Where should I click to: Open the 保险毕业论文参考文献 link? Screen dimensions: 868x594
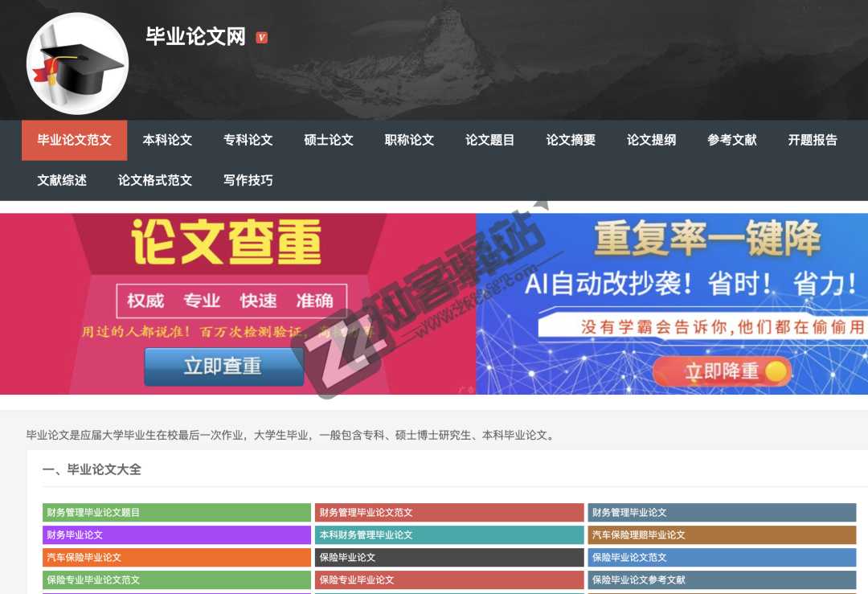(721, 580)
